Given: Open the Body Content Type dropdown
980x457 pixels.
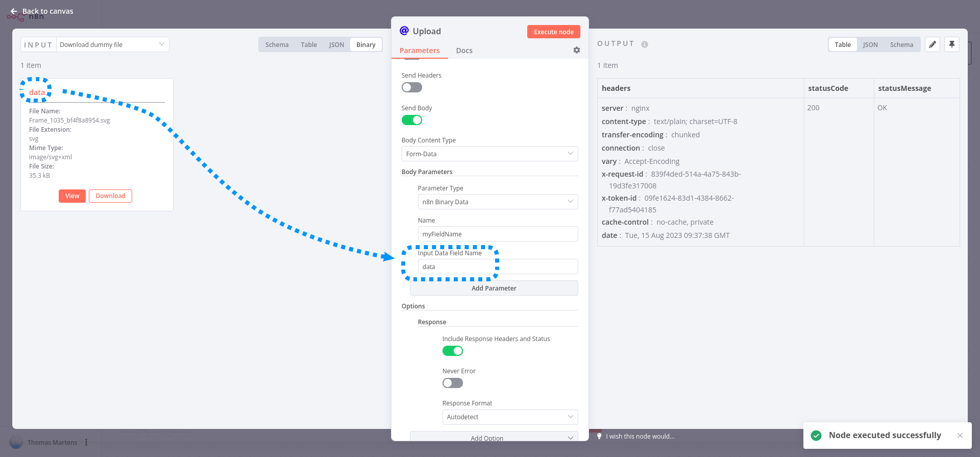Looking at the screenshot, I should point(489,154).
